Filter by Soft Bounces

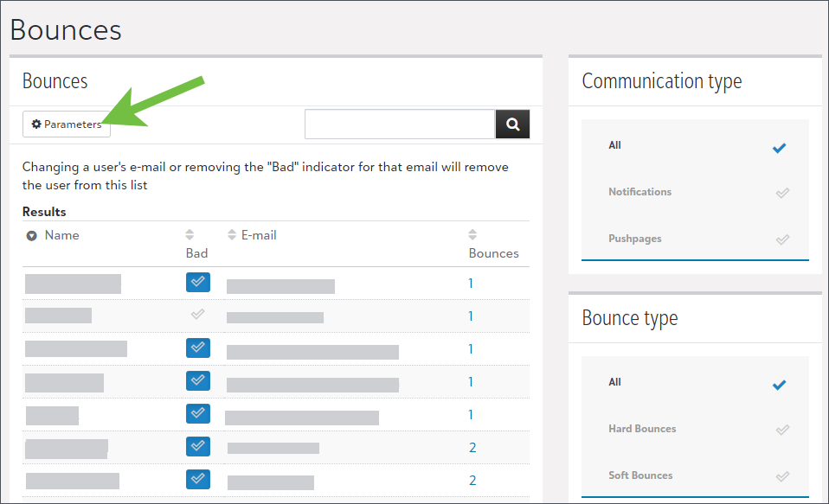(695, 475)
